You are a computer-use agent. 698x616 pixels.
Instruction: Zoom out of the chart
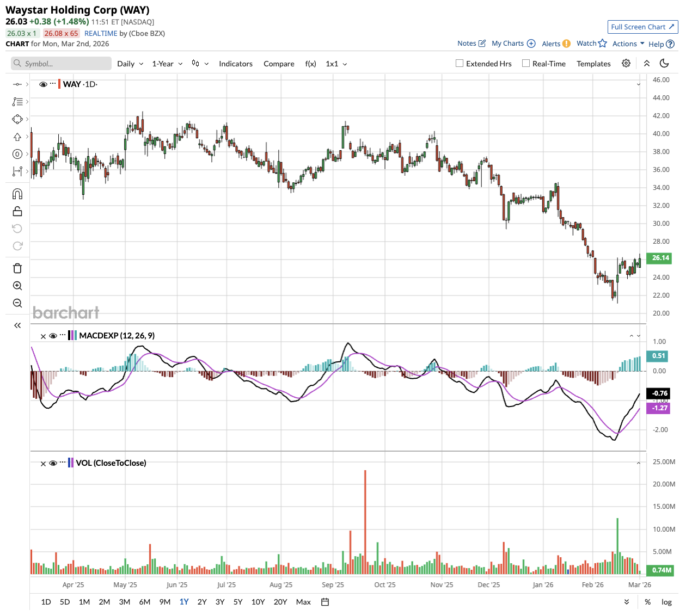(x=17, y=303)
